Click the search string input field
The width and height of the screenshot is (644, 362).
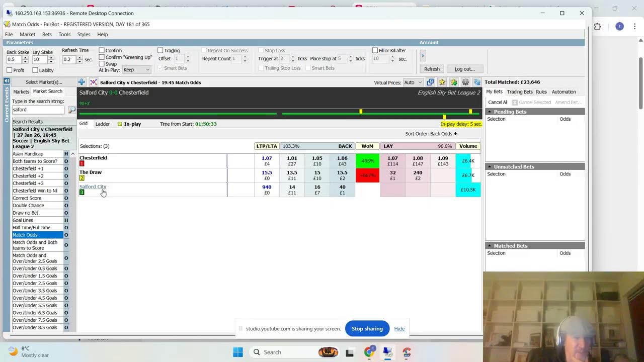39,110
